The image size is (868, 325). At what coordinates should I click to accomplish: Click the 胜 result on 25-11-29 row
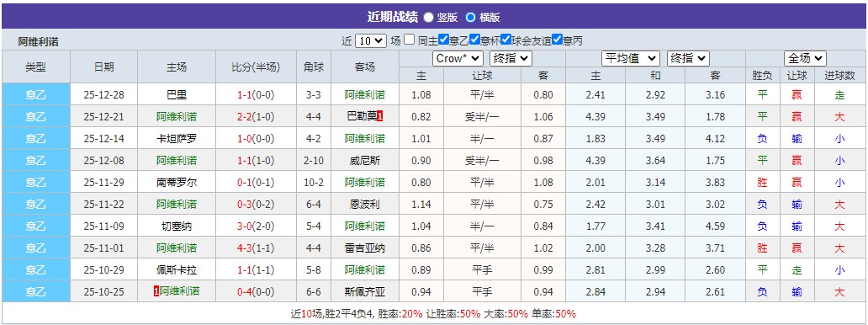762,183
